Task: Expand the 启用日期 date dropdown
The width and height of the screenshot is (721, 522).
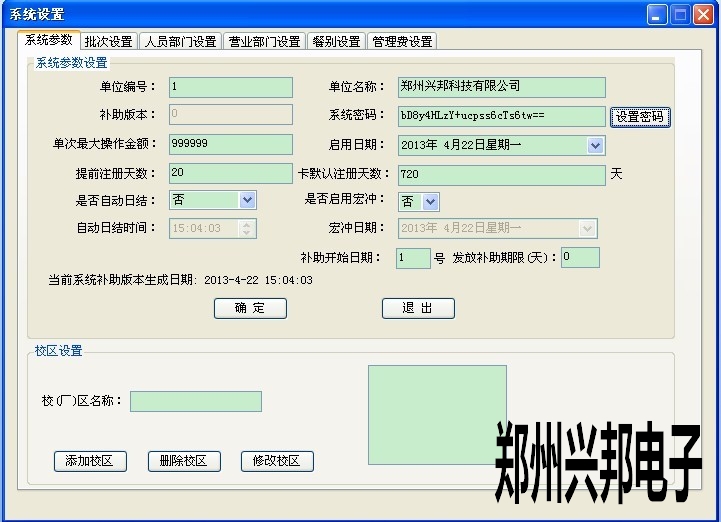Action: (x=595, y=146)
